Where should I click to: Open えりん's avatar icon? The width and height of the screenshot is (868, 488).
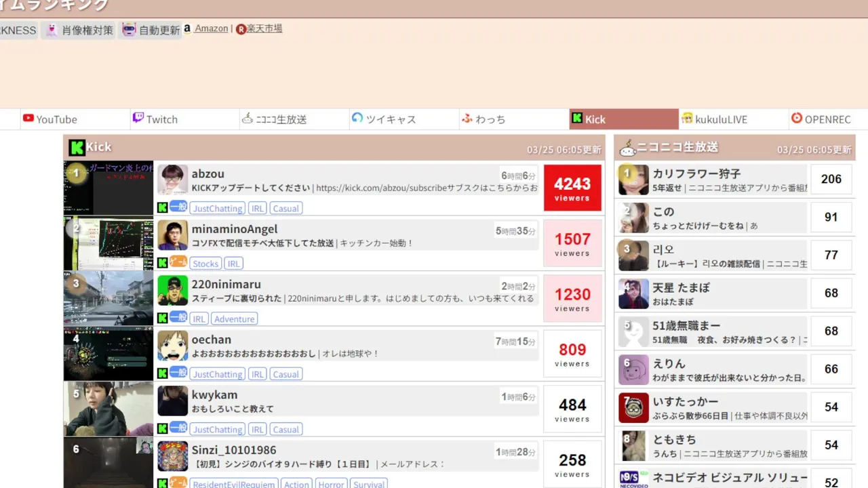[633, 369]
